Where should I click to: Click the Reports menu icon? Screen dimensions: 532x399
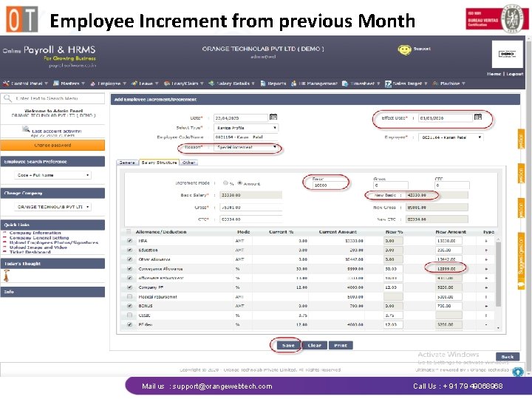click(263, 83)
